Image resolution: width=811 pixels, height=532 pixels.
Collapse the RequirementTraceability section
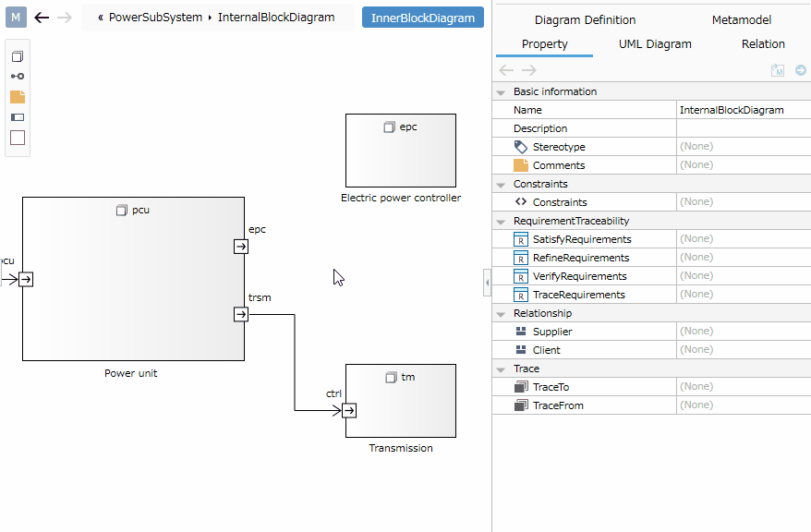(x=501, y=222)
